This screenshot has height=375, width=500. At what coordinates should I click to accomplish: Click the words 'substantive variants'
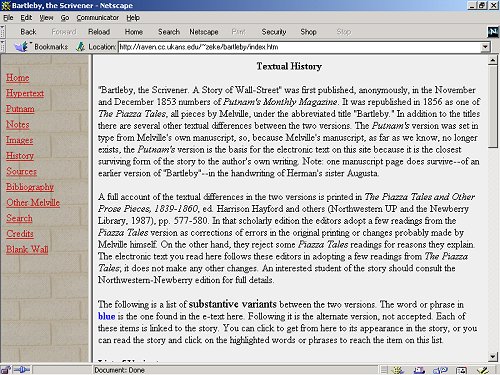pyautogui.click(x=232, y=304)
